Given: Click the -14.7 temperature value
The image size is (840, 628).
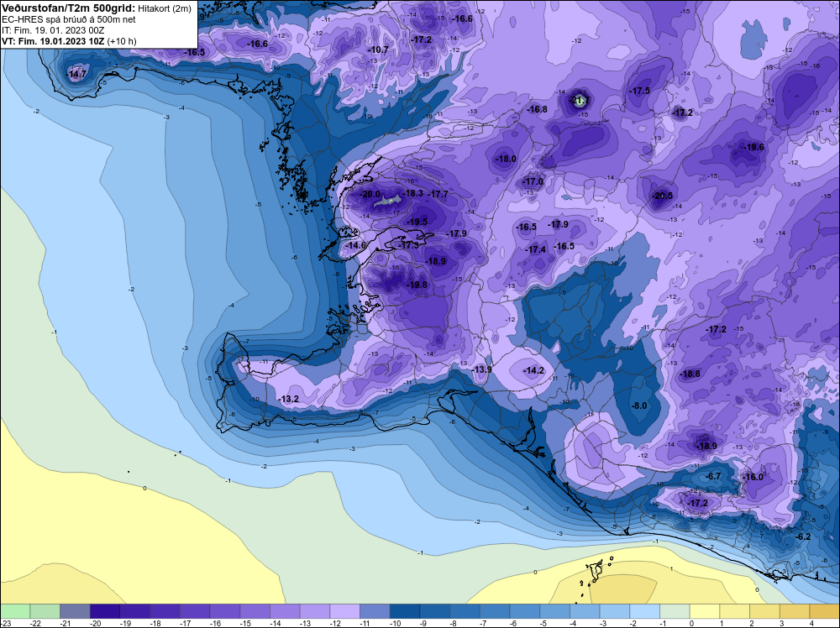Looking at the screenshot, I should (x=76, y=75).
